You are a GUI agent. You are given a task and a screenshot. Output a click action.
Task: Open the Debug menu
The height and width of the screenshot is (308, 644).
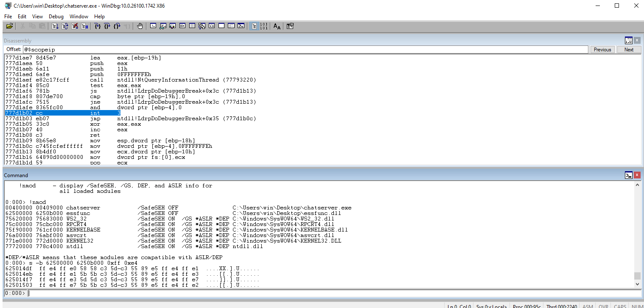(x=56, y=17)
